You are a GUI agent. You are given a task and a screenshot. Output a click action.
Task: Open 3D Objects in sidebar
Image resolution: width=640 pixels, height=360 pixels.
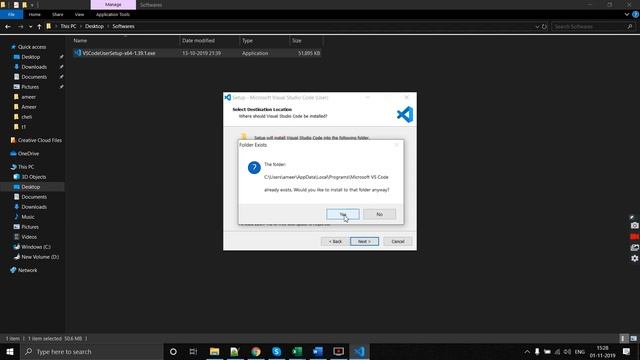point(33,177)
